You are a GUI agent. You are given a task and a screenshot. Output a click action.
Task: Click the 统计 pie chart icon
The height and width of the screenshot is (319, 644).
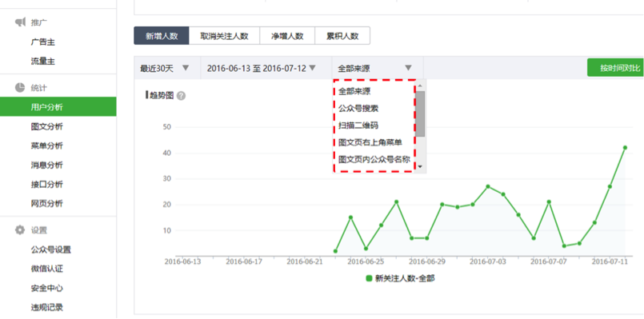20,87
